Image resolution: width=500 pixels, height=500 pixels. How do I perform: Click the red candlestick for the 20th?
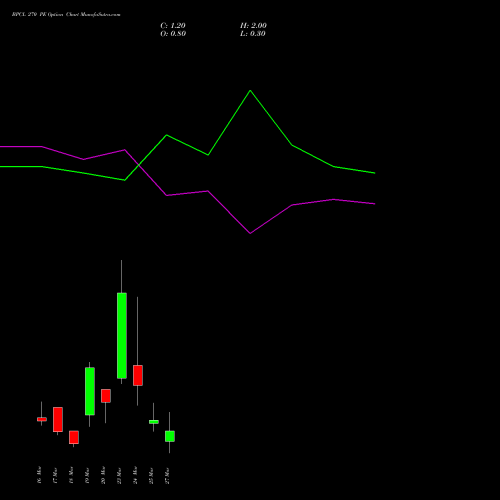tap(106, 396)
